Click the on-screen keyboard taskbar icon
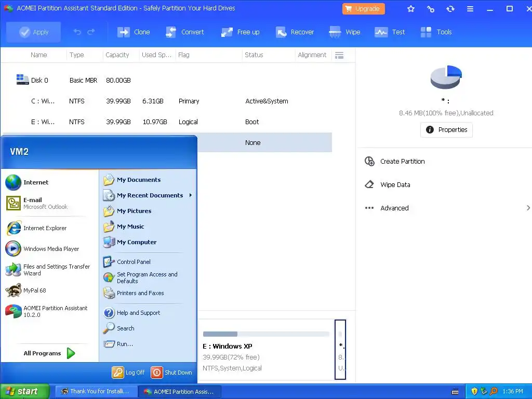 pos(455,392)
